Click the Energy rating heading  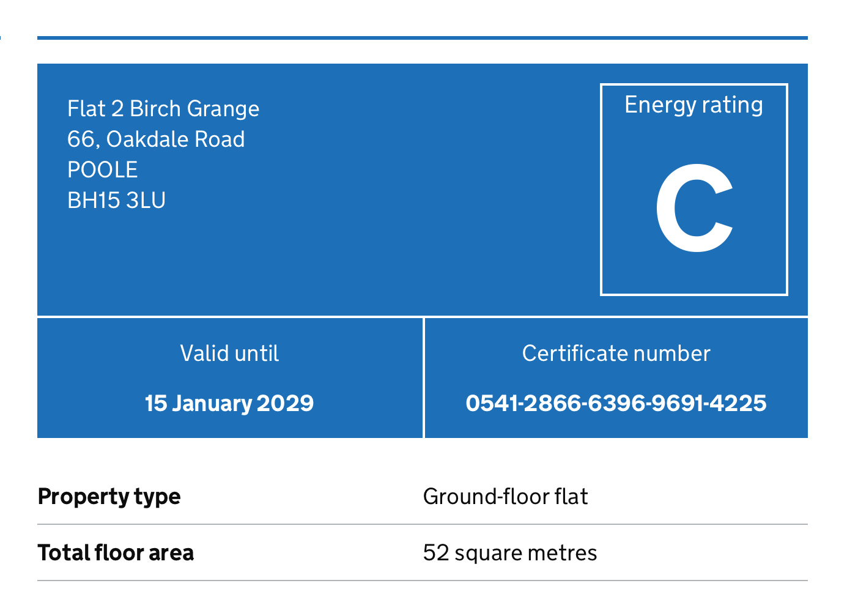pyautogui.click(x=694, y=105)
